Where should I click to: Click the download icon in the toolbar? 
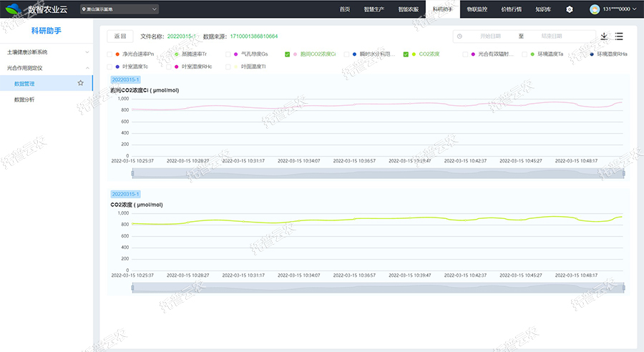[x=604, y=36]
